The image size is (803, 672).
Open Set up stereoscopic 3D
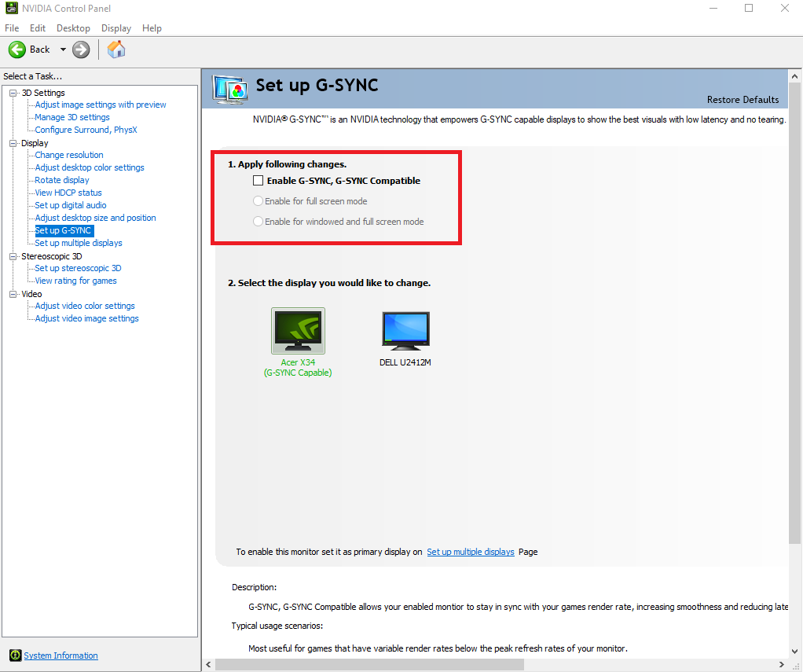click(78, 268)
